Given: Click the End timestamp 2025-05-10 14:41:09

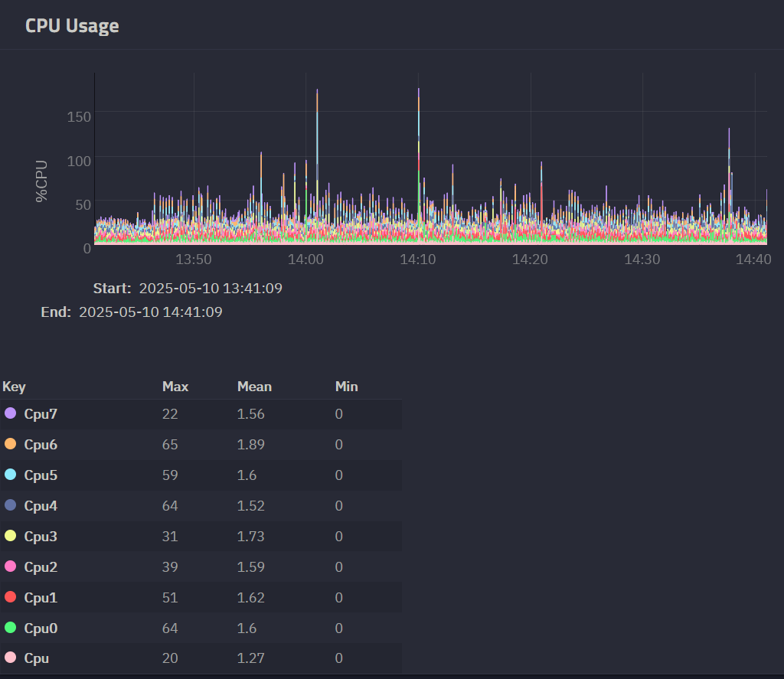Looking at the screenshot, I should point(151,312).
